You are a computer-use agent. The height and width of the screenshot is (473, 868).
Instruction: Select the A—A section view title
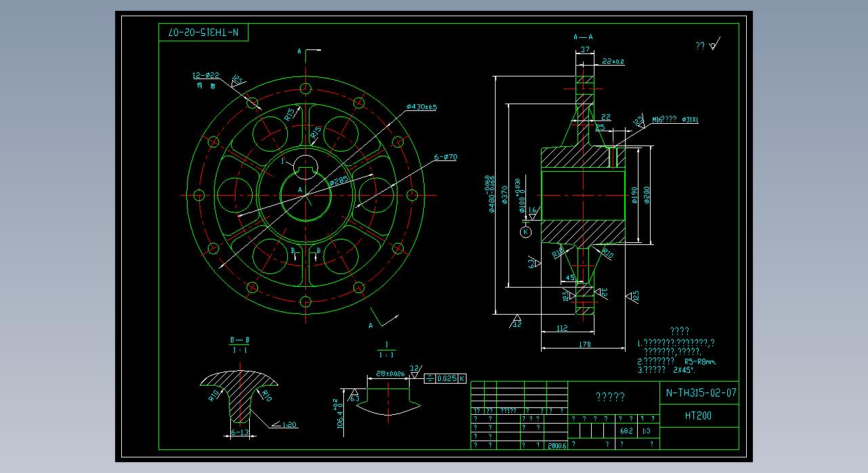tap(582, 37)
